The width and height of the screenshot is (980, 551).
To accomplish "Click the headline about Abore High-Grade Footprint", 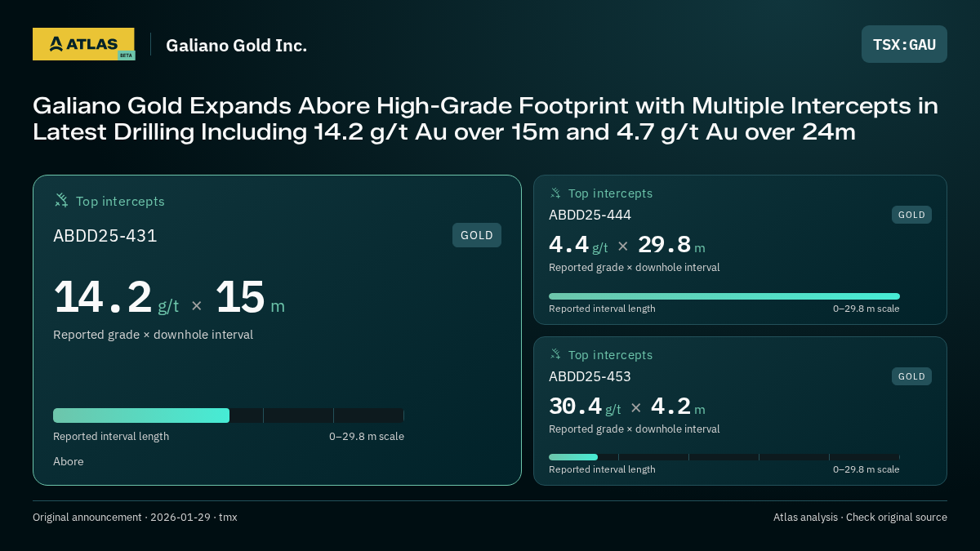I will click(x=485, y=118).
